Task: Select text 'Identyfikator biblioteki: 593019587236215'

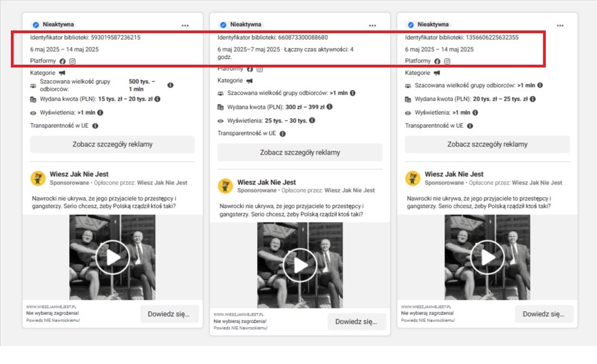Action: click(x=86, y=38)
